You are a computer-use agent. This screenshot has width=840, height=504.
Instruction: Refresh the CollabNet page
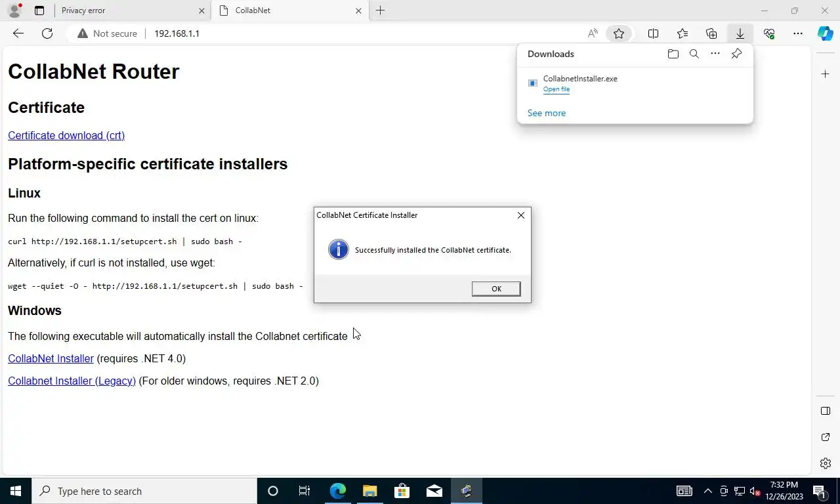(x=47, y=33)
